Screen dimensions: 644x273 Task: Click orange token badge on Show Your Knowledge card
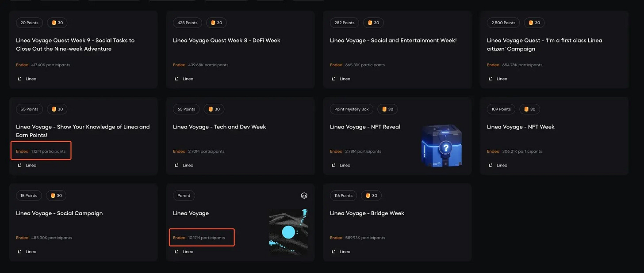click(57, 109)
